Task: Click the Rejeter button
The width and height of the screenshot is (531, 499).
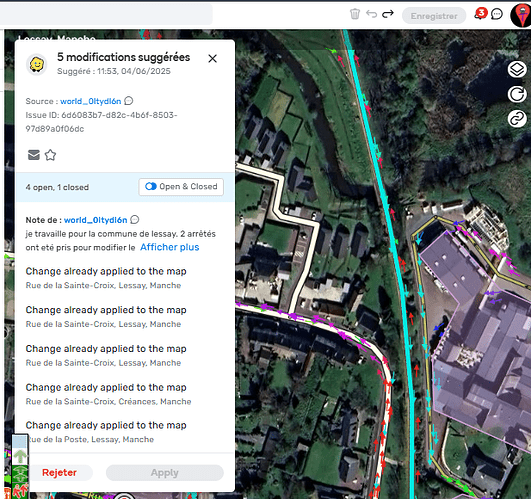Action: pyautogui.click(x=60, y=473)
